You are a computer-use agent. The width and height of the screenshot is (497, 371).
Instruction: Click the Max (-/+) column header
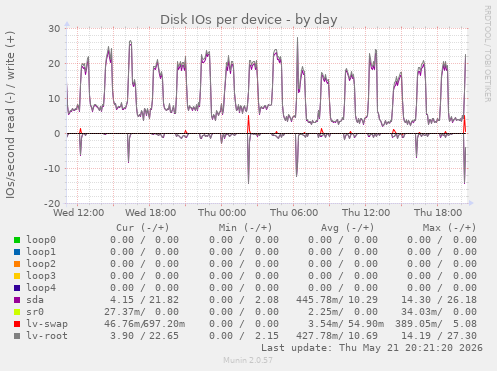(449, 228)
